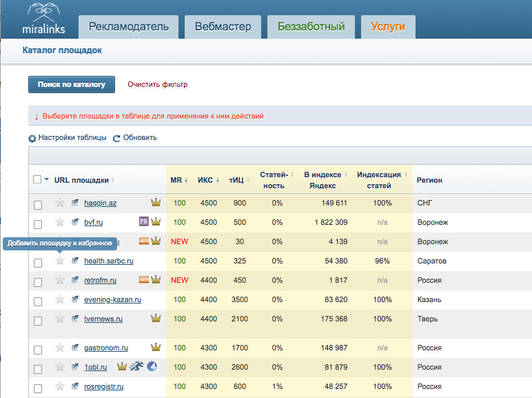Screen dimensions: 532x398
Task: Open tvernews.ru external link icon
Action: (75, 319)
